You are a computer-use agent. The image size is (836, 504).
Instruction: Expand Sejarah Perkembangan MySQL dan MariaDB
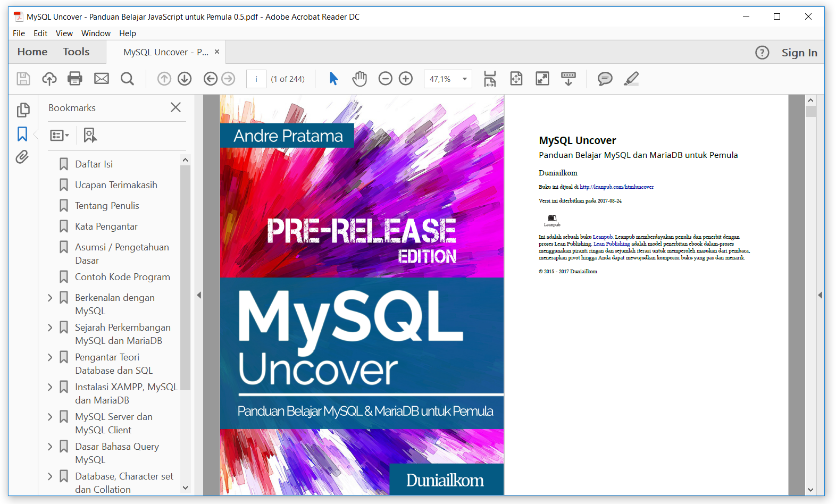[50, 327]
